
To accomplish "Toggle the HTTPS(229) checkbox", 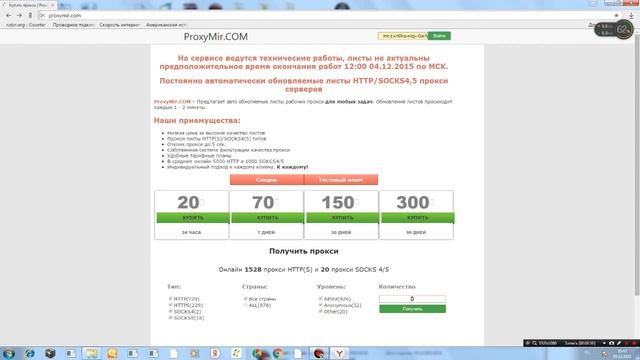I will pos(170,305).
